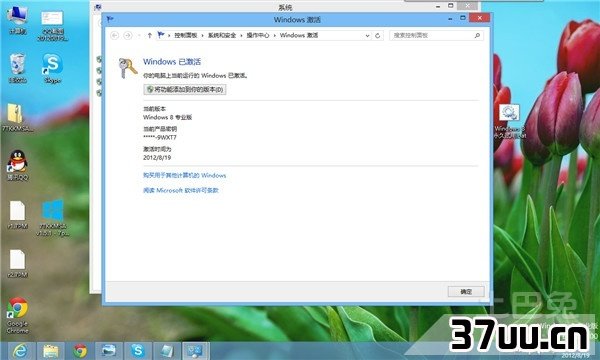Viewport: 600px width, 360px height.
Task: Close the Windows 激活 window
Action: point(480,18)
